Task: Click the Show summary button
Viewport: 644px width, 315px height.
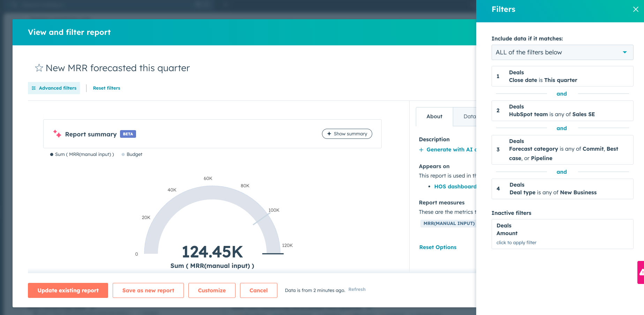Action: pyautogui.click(x=347, y=134)
